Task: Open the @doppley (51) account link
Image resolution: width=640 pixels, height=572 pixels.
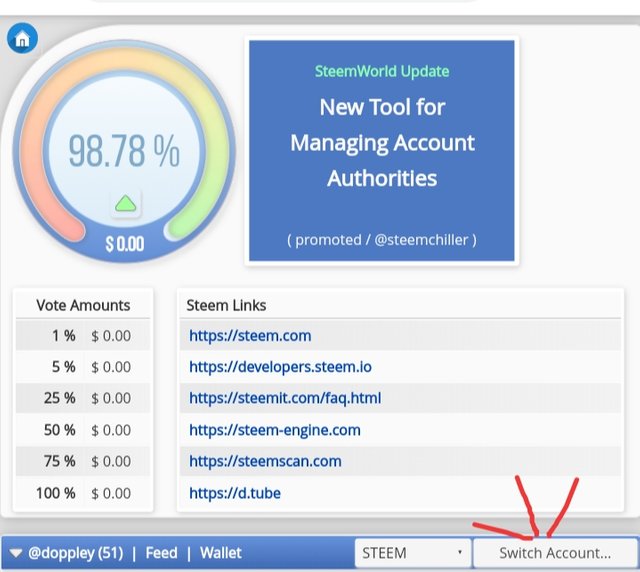Action: pyautogui.click(x=76, y=553)
